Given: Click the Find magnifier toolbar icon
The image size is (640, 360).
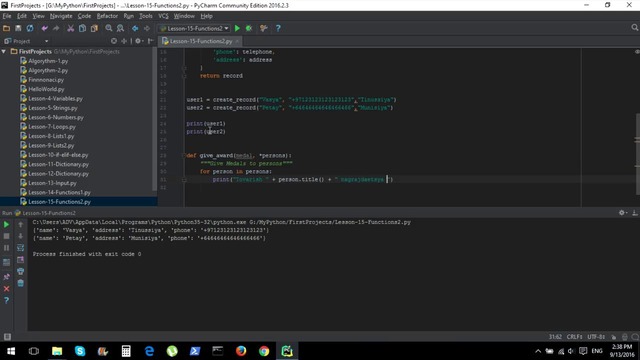Looking at the screenshot, I should click(109, 28).
